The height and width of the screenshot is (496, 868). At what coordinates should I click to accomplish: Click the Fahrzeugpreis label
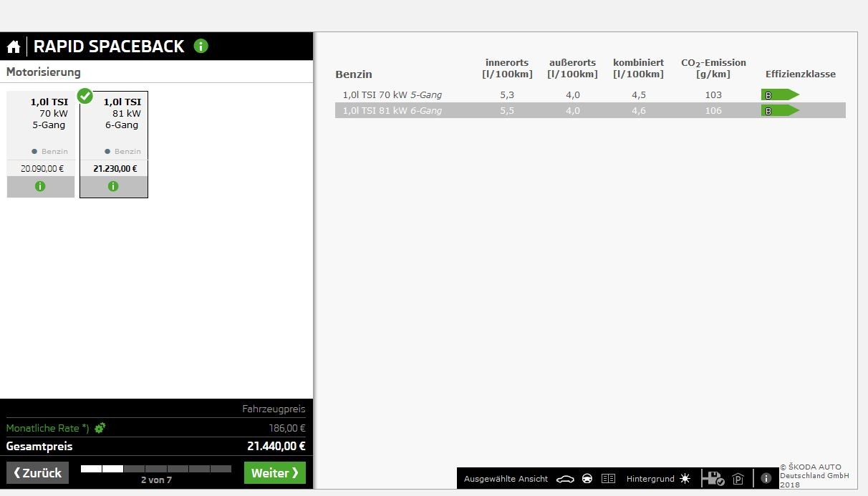tap(274, 409)
